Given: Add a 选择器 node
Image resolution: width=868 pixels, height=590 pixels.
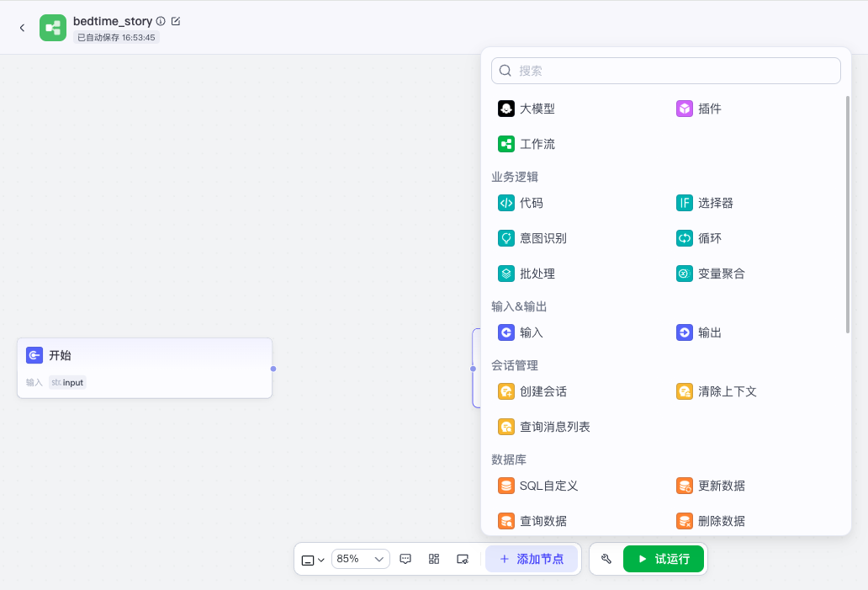Looking at the screenshot, I should point(704,203).
